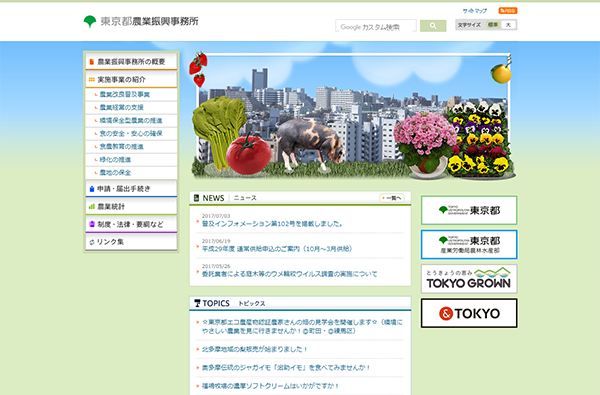This screenshot has height=395, width=600.
Task: Open 申請・届出手続き menu item
Action: coord(131,189)
